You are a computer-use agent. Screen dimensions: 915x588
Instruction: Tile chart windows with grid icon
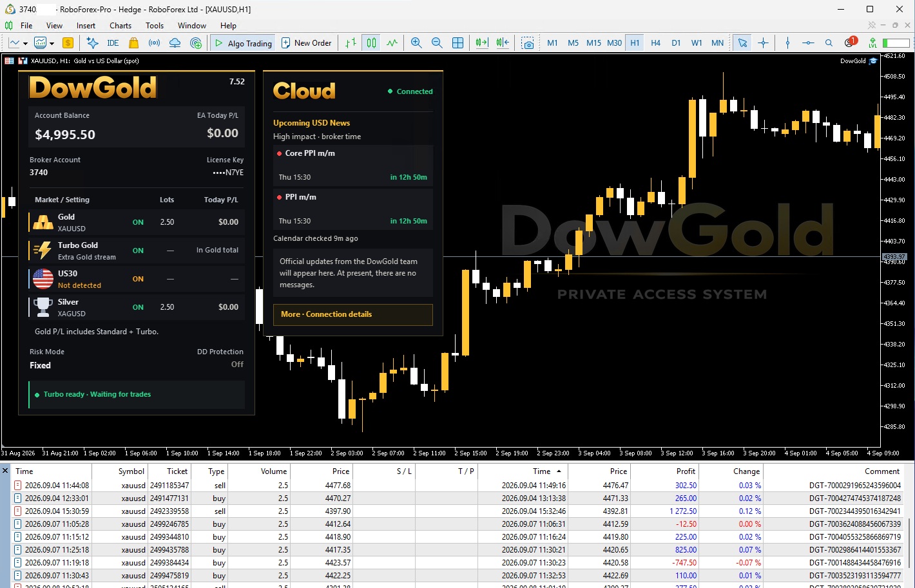click(457, 43)
